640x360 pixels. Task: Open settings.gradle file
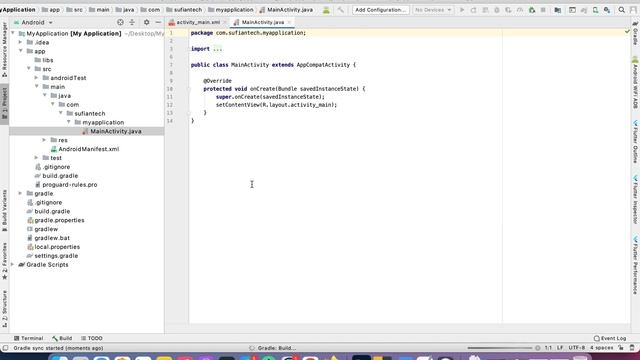tap(52, 256)
